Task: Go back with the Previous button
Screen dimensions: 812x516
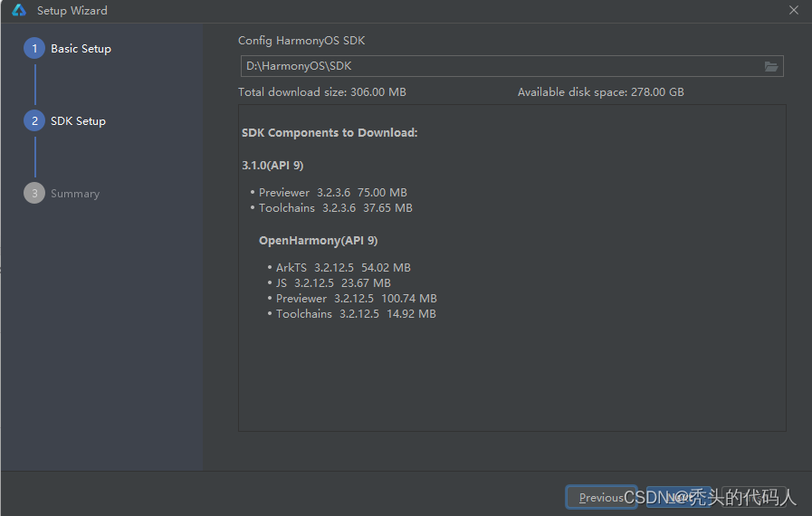Action: [601, 497]
